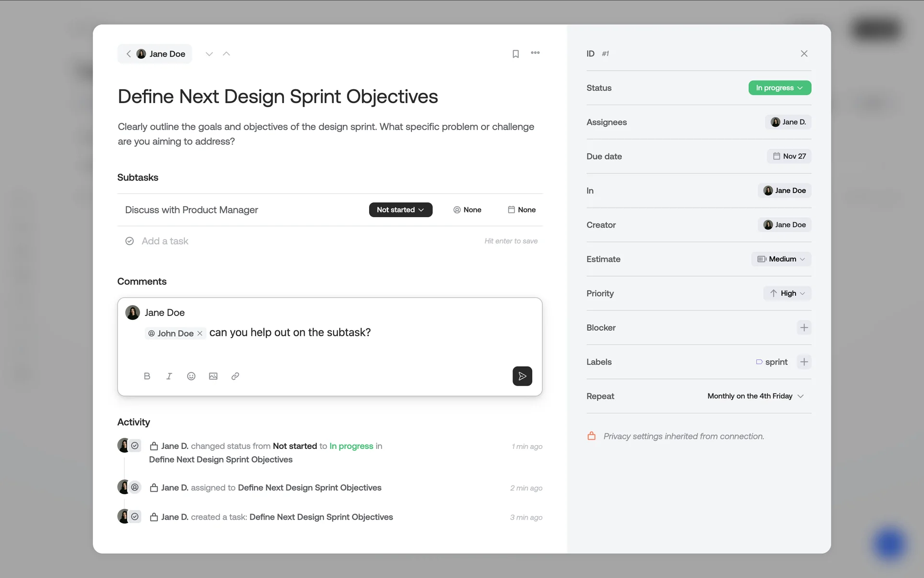Open the High priority dropdown

(787, 293)
